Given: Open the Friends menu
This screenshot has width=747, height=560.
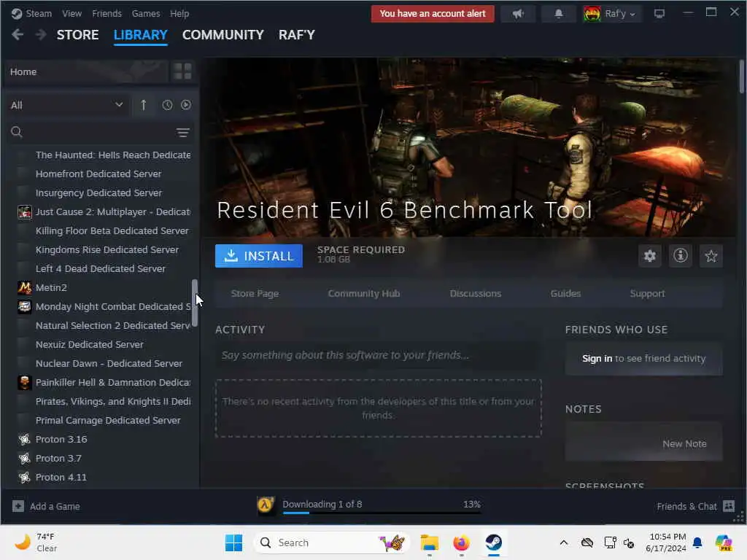Looking at the screenshot, I should (107, 13).
